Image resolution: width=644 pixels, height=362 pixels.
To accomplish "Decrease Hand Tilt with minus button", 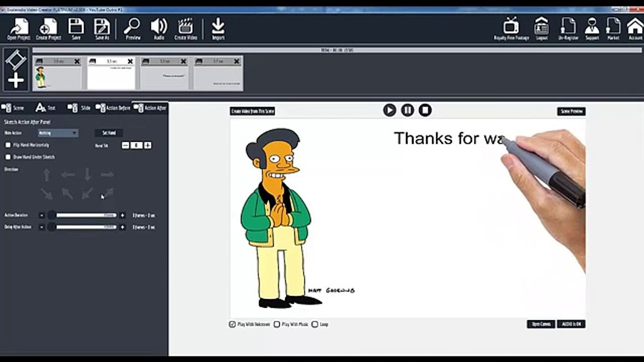I will click(125, 145).
